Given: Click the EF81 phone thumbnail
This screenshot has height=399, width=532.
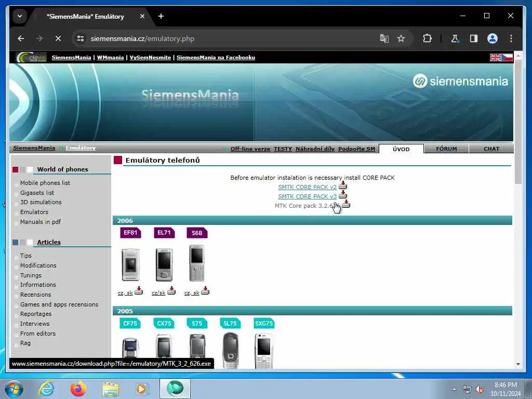Looking at the screenshot, I should [x=130, y=264].
